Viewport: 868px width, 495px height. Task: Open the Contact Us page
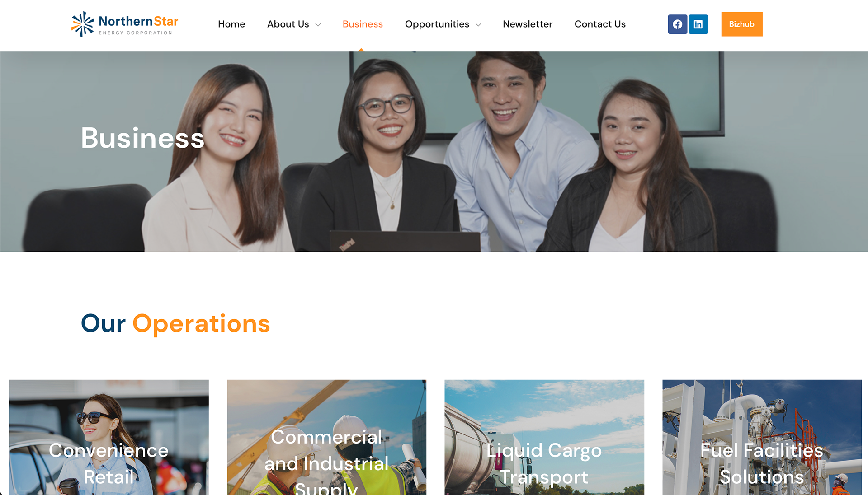click(x=600, y=24)
